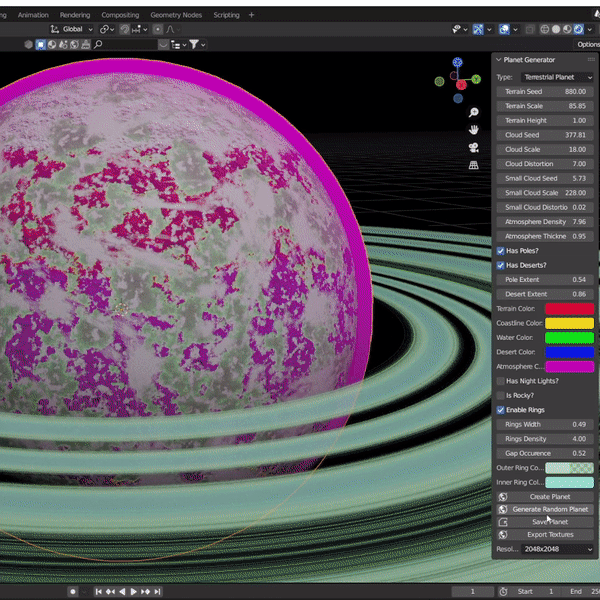Select solid viewport shading
The width and height of the screenshot is (600, 600).
point(556,29)
